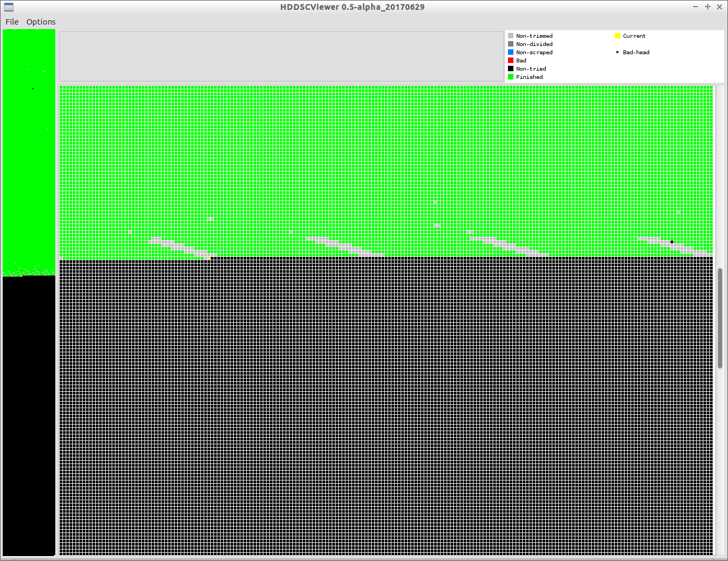Click the black Non-tried legend swatch

click(x=511, y=68)
